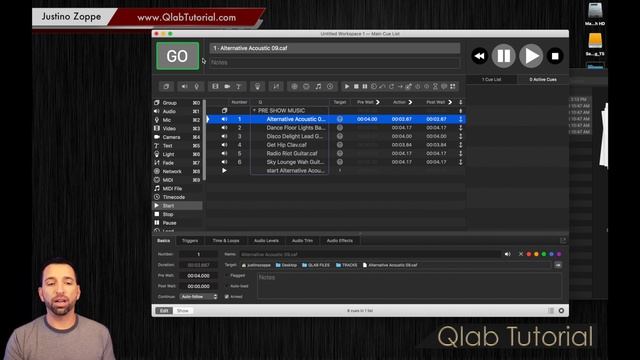
Task: Choose Mic in the cue toolbox list
Action: (177, 120)
